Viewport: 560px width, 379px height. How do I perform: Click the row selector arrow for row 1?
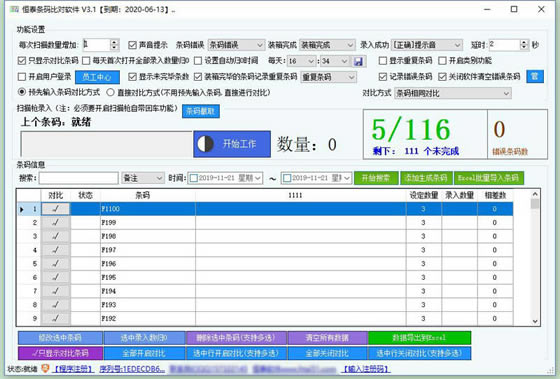[x=22, y=209]
